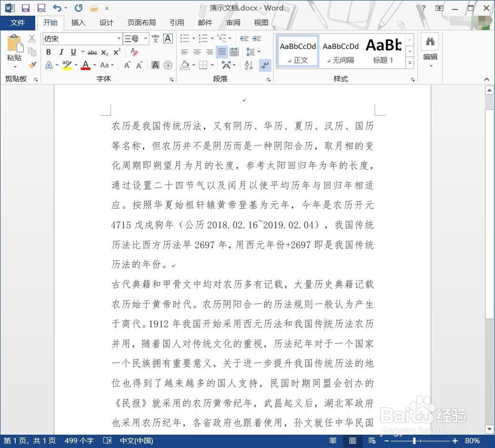495x448 pixels.
Task: Click the yellow text highlight color swatch
Action: [67, 65]
